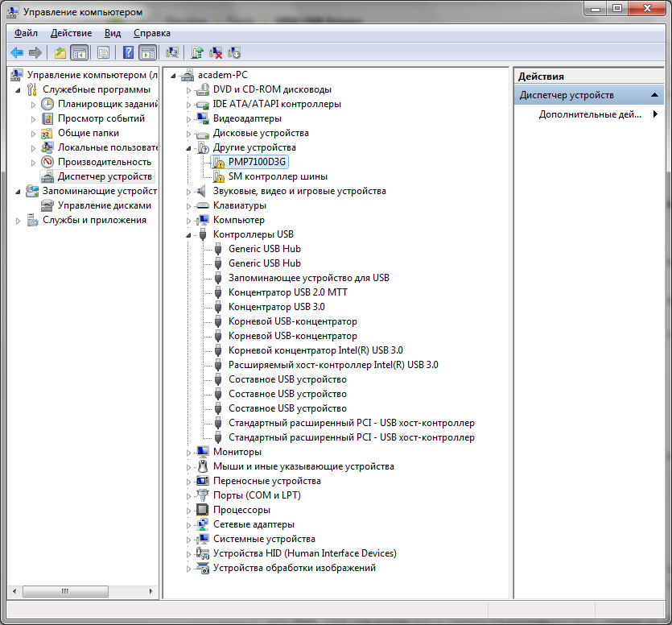Click the Update driver software icon

pyautogui.click(x=197, y=52)
